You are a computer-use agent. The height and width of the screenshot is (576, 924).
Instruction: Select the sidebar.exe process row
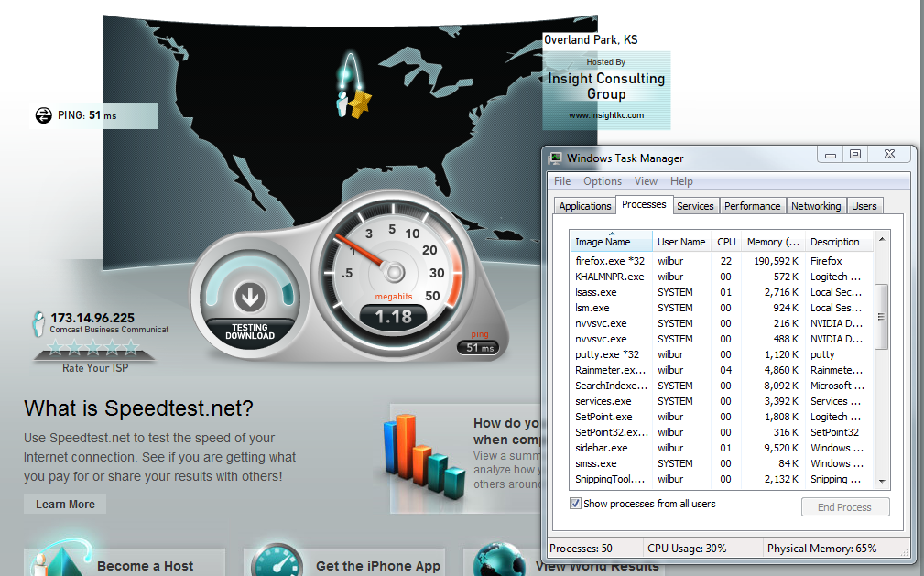[x=722, y=448]
